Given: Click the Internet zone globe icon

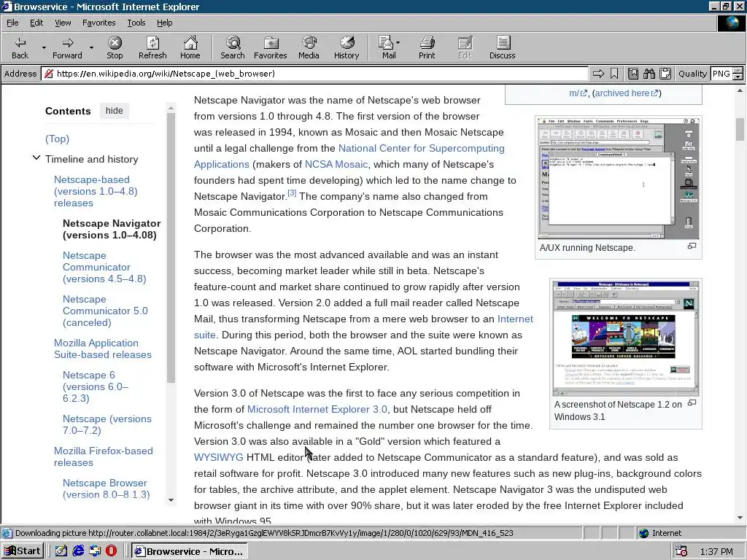Looking at the screenshot, I should pyautogui.click(x=643, y=533).
